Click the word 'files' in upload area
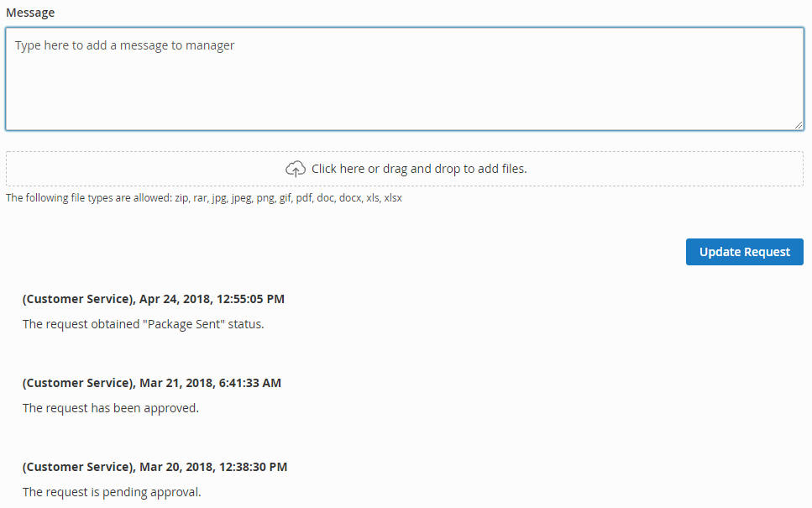This screenshot has height=508, width=812. click(514, 169)
